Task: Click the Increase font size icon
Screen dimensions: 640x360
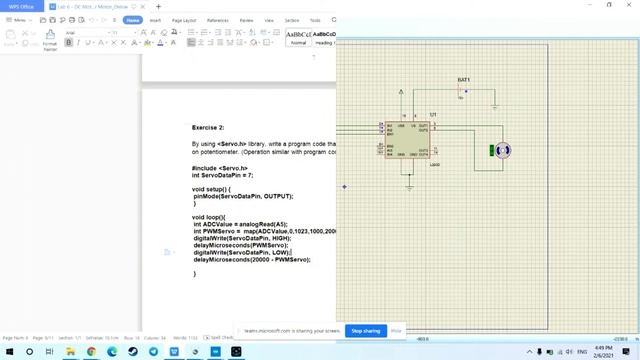Action: pyautogui.click(x=144, y=32)
